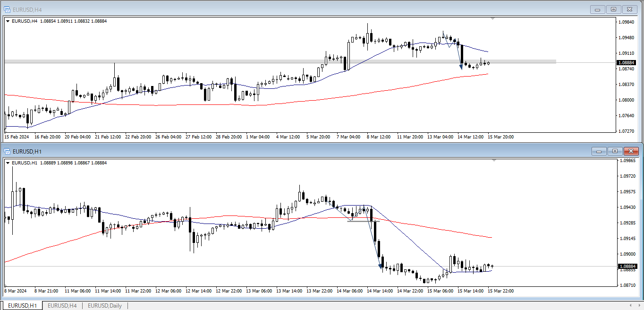The width and height of the screenshot is (644, 310).
Task: Restore the EURUSD,H4 chart window
Action: 613,9
